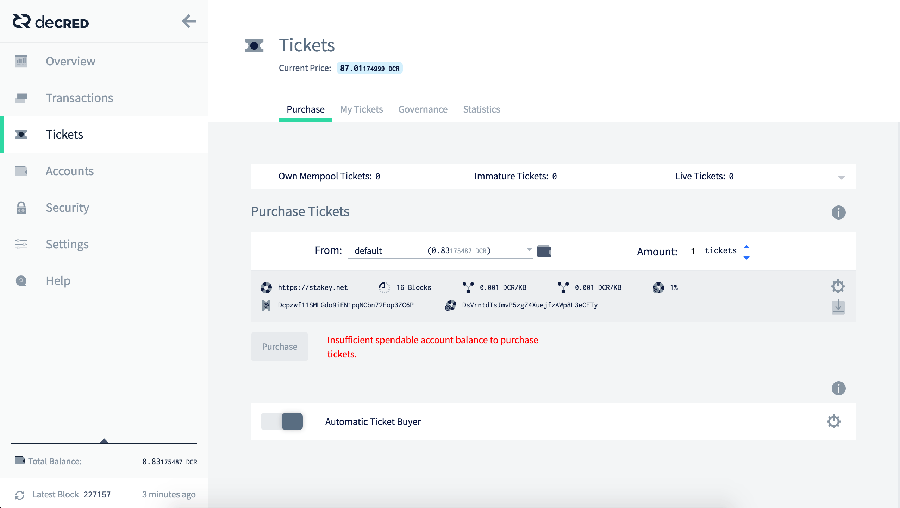Viewport: 900px width, 508px height.
Task: Switch to the My Tickets tab
Action: [361, 110]
